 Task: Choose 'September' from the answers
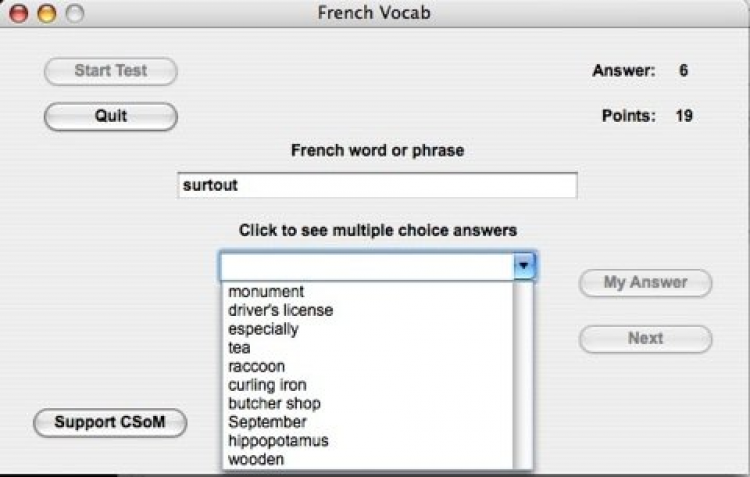click(265, 422)
